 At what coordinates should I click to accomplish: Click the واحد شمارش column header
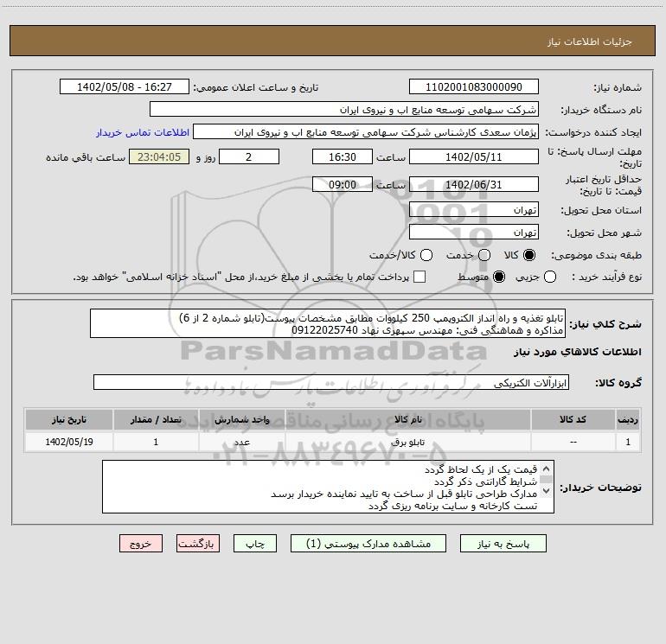pyautogui.click(x=241, y=419)
